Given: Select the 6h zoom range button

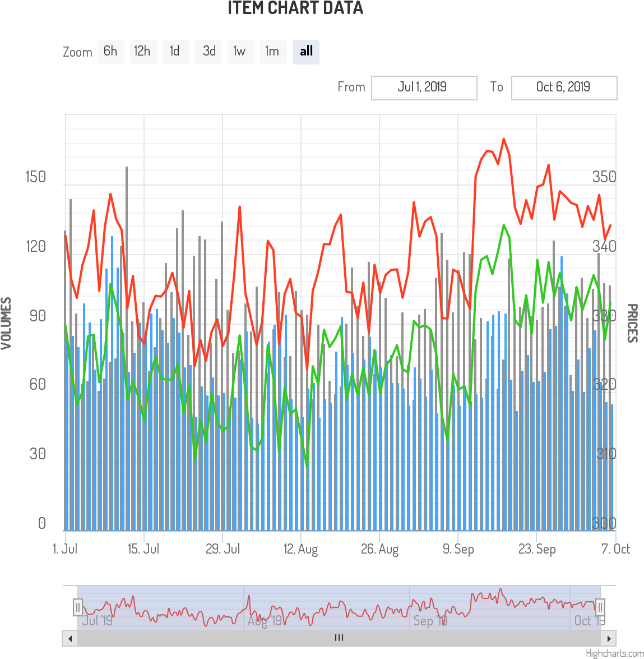Looking at the screenshot, I should point(111,52).
